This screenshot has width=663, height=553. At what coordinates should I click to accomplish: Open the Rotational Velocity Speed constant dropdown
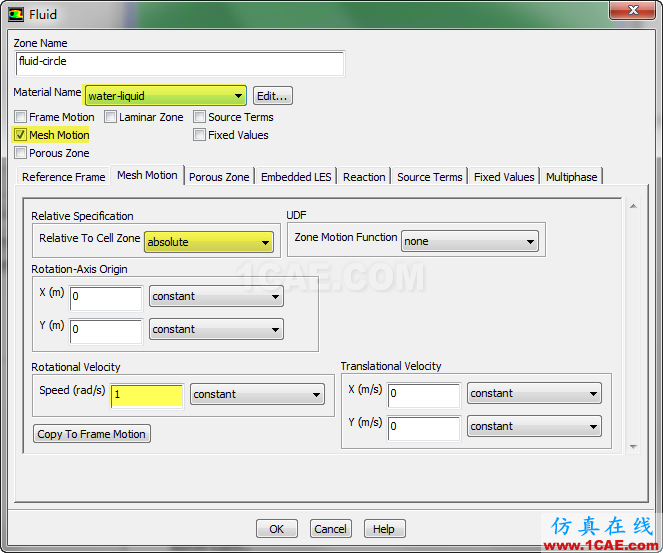coord(257,395)
